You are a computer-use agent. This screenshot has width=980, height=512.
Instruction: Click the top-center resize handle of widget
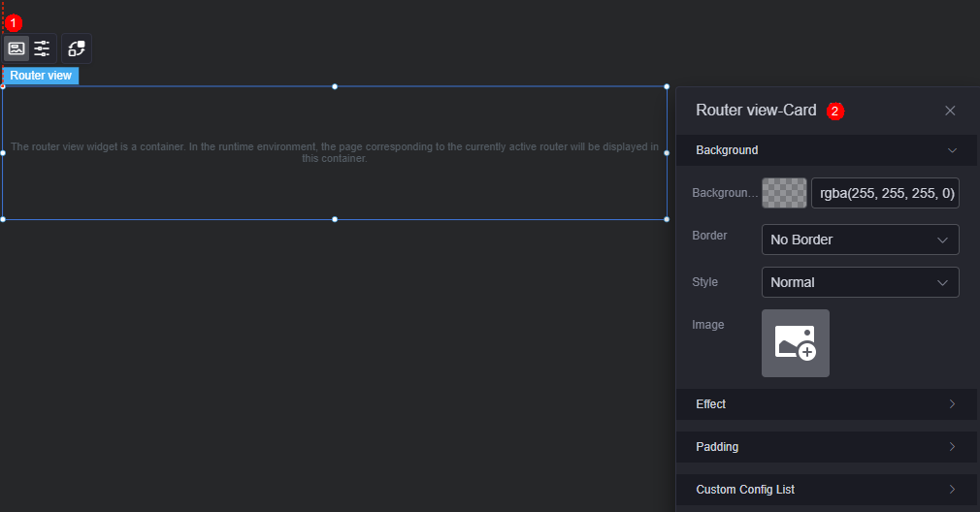click(x=335, y=87)
